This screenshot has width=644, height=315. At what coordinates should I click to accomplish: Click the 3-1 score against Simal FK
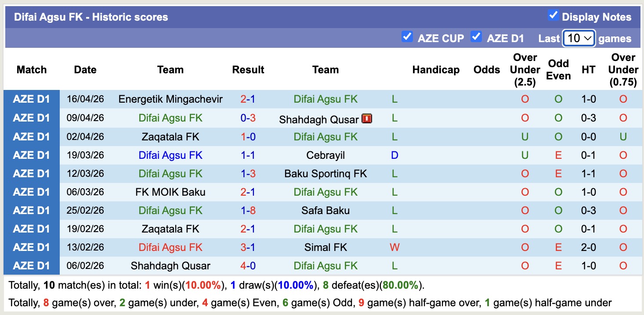(248, 247)
